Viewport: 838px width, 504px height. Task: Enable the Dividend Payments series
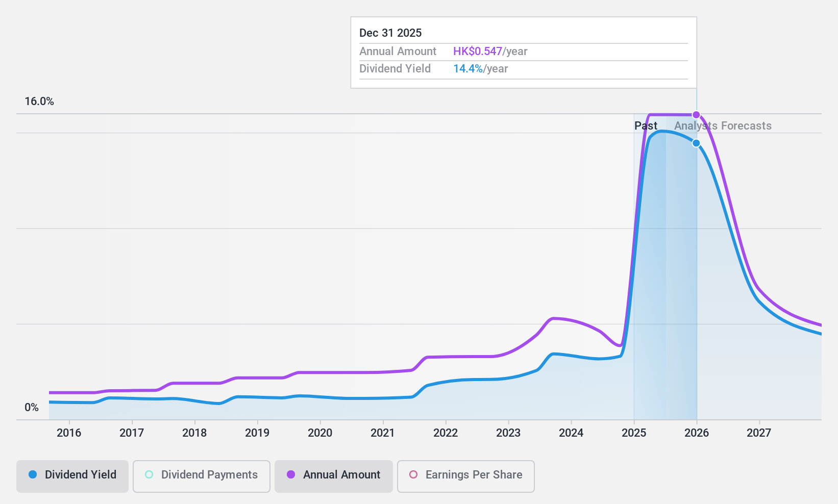point(202,476)
